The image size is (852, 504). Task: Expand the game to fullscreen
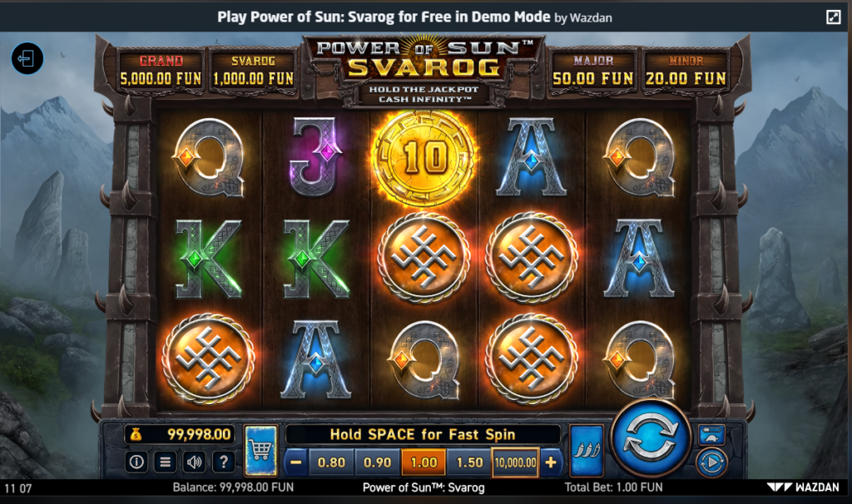tap(833, 17)
